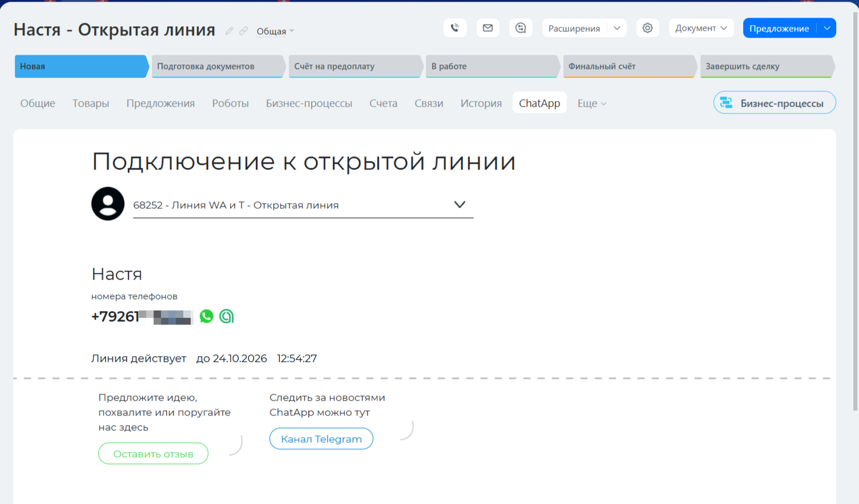The width and height of the screenshot is (859, 504).
Task: Click the Оставить отзыв button
Action: (153, 454)
